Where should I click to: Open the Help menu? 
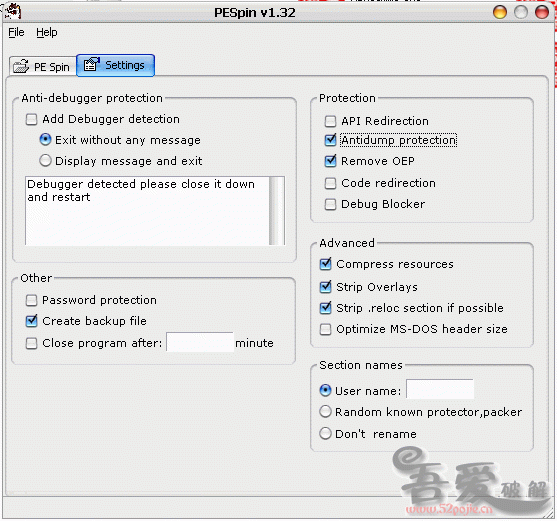(x=47, y=32)
